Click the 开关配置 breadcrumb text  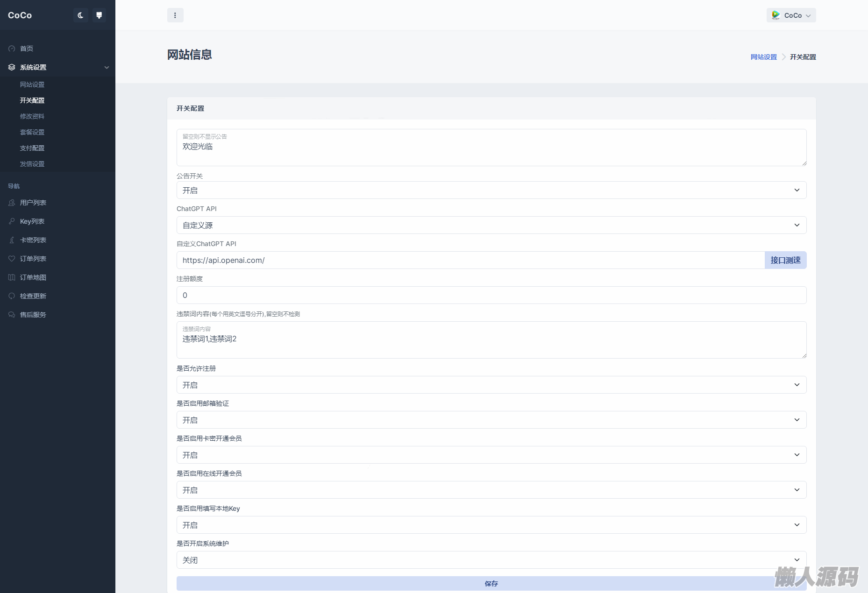[x=803, y=57]
